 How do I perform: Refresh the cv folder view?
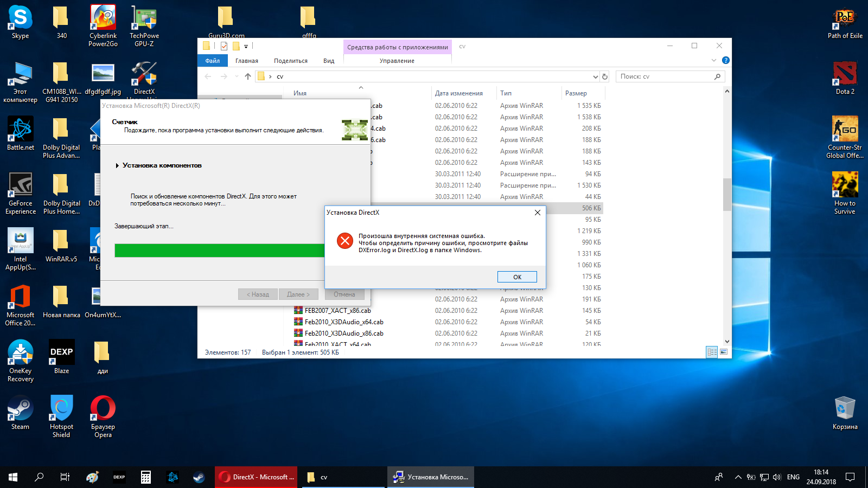(x=605, y=76)
